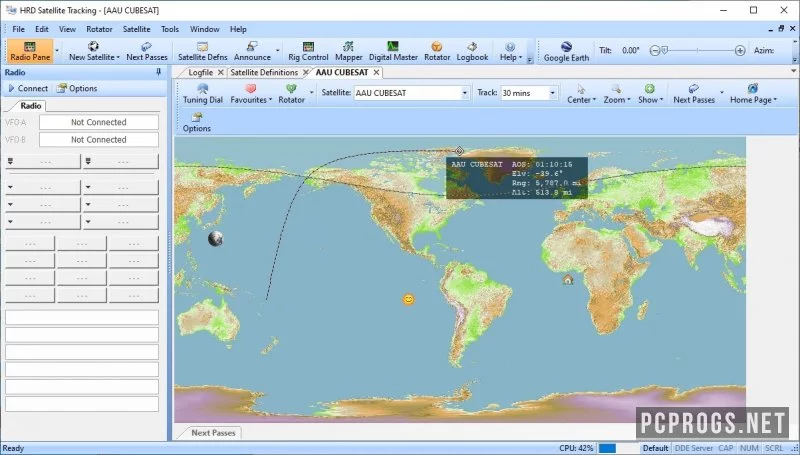Screen dimensions: 800x455
Task: Close the AAU CUBESAT tab
Action: [x=376, y=72]
